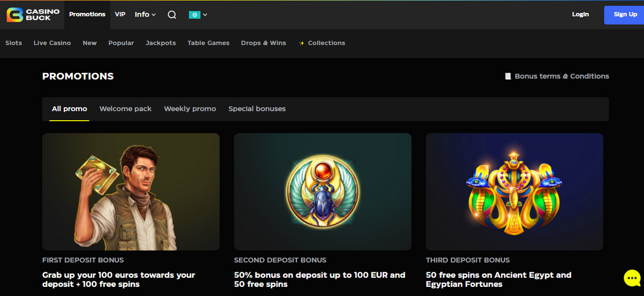Click the Login link
Viewport: 644px width, 296px height.
click(580, 14)
